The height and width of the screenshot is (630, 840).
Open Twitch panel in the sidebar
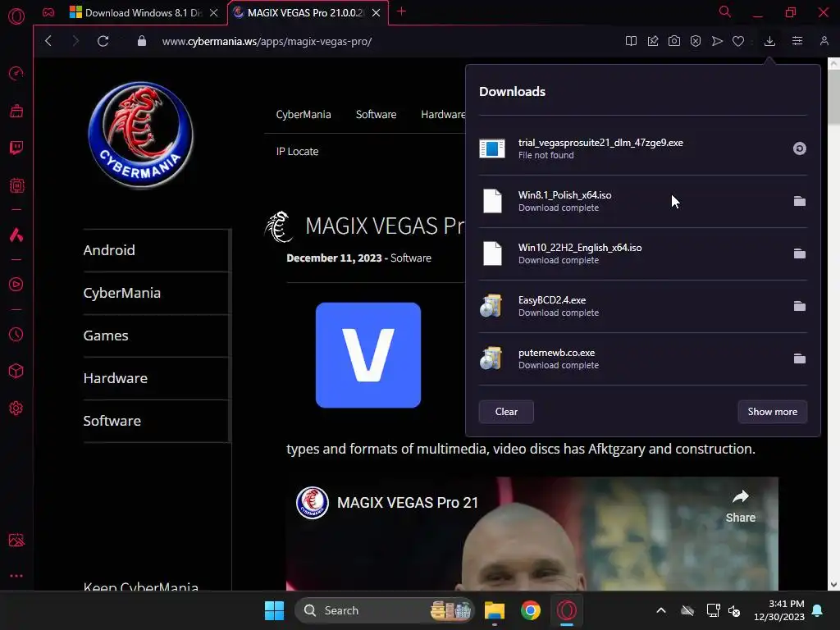point(16,148)
